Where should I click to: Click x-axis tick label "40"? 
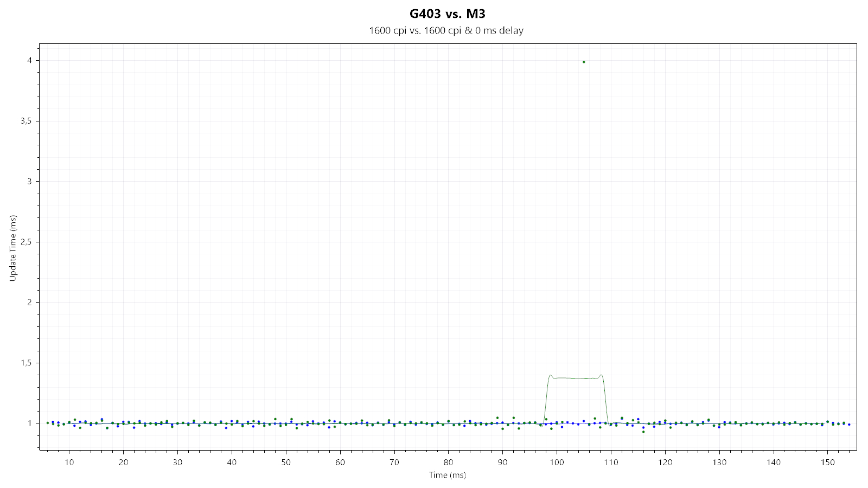pyautogui.click(x=232, y=462)
